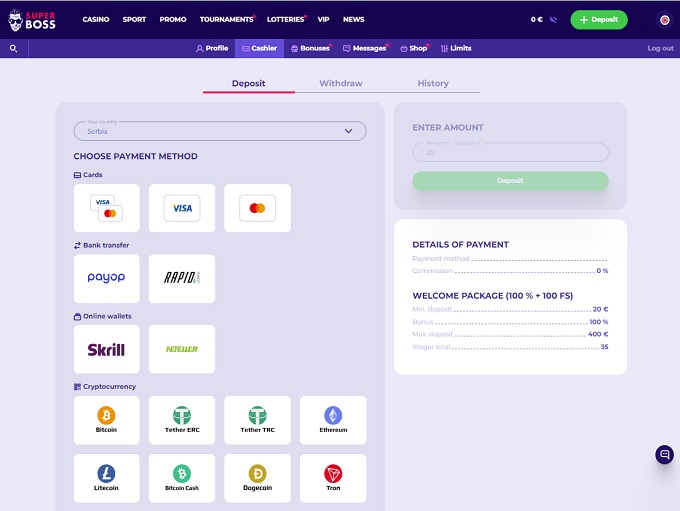Screen dimensions: 680x511
Task: Switch to the Withdraw tab
Action: pyautogui.click(x=341, y=84)
